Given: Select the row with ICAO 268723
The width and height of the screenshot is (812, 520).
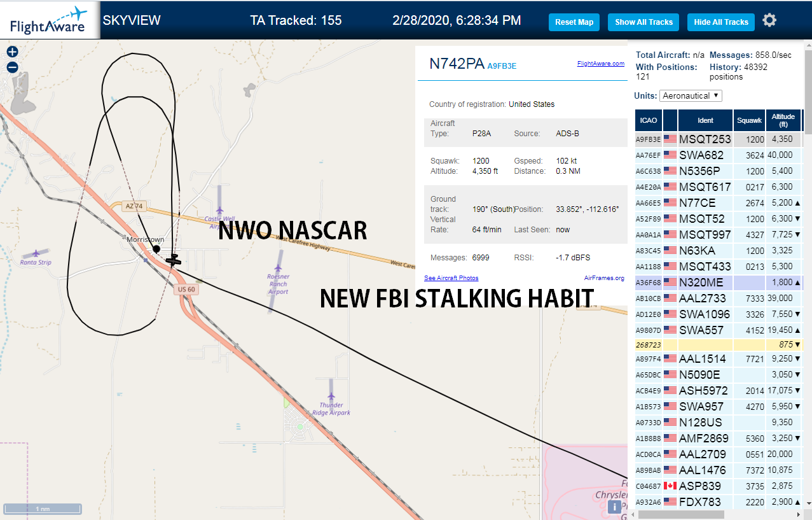Looking at the screenshot, I should pyautogui.click(x=719, y=344).
